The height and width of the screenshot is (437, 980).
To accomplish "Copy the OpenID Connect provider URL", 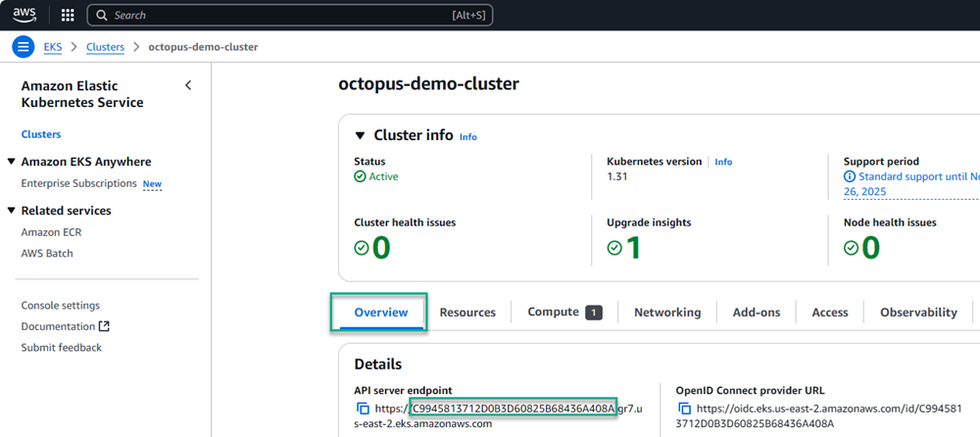I will (684, 410).
